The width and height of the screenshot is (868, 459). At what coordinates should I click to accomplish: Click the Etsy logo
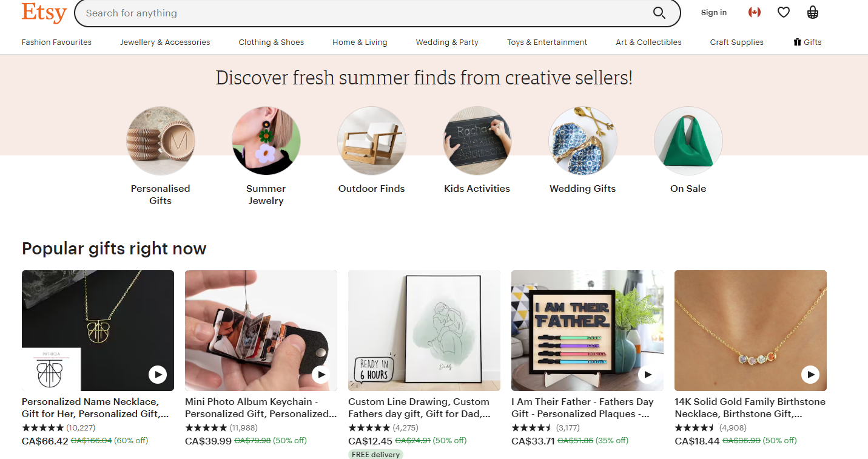[x=44, y=13]
